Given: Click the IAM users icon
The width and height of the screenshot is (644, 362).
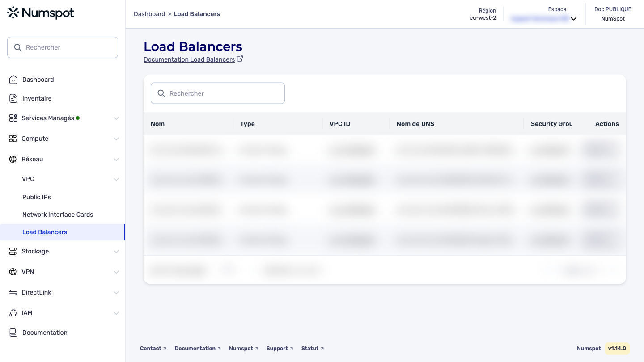Looking at the screenshot, I should tap(13, 313).
